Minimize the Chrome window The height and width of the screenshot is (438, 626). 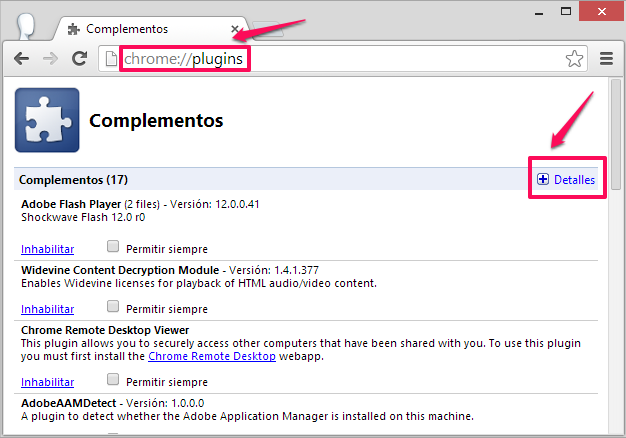click(539, 12)
